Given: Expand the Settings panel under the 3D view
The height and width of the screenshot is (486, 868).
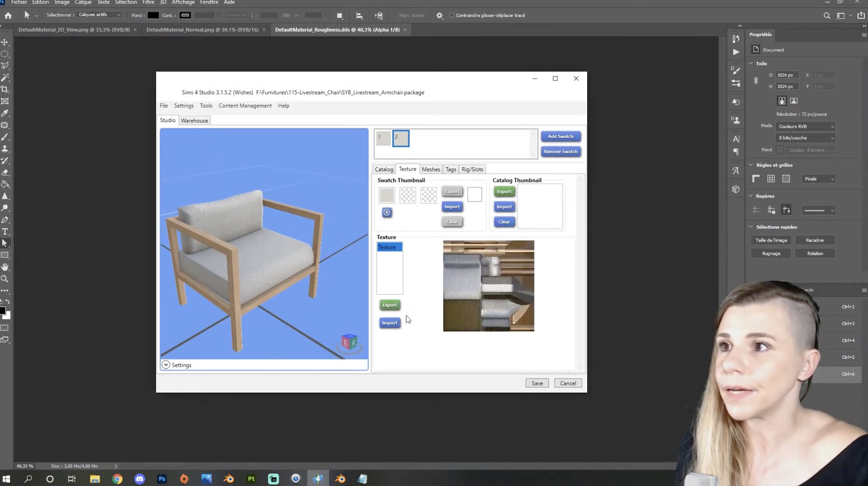Looking at the screenshot, I should [166, 365].
